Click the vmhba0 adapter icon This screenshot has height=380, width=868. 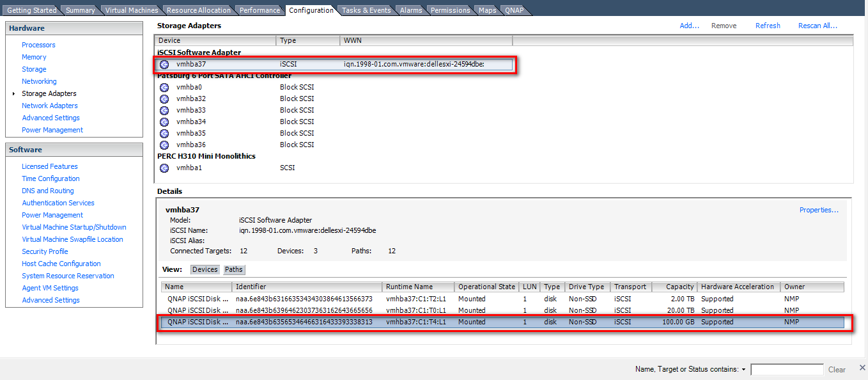164,87
